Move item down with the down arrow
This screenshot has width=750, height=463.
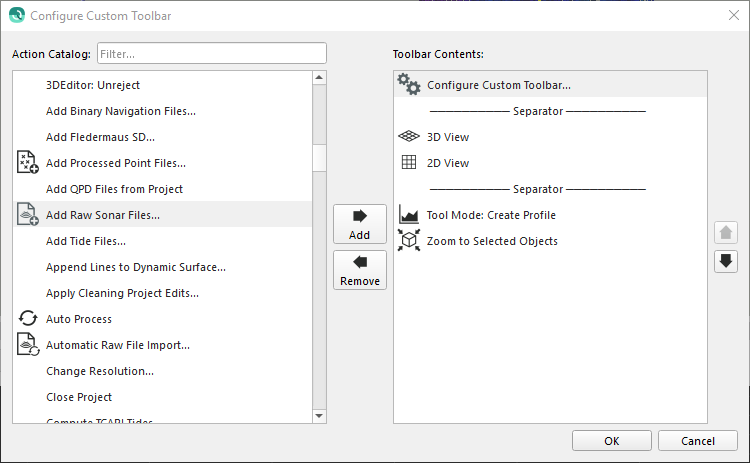pos(726,261)
